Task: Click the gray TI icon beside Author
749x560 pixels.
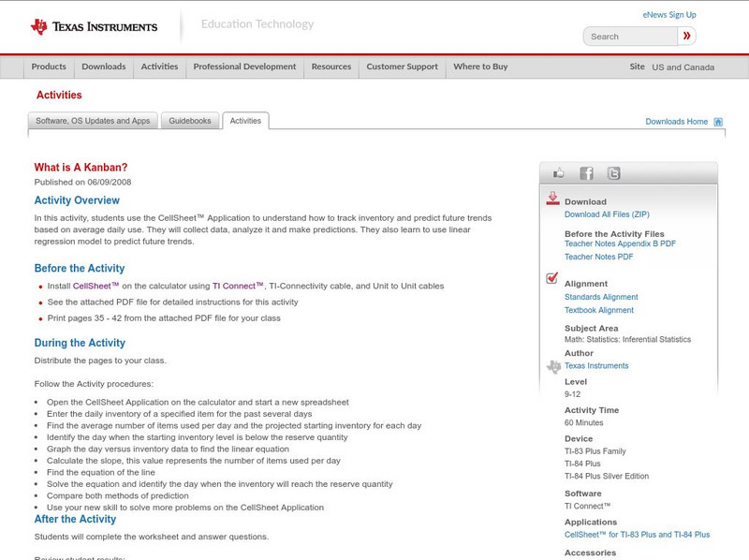Action: tap(553, 366)
